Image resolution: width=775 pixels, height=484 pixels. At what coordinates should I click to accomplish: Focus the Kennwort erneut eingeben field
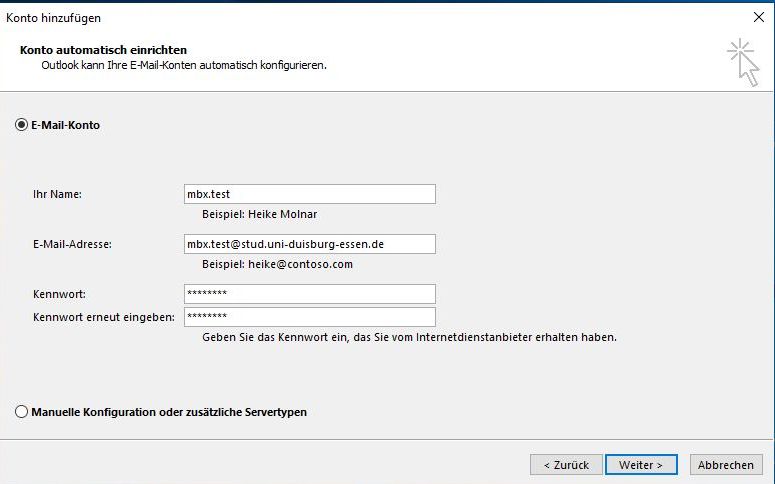[309, 317]
